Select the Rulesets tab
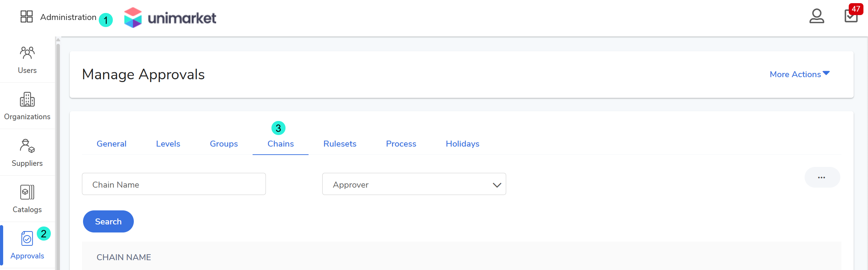 (x=340, y=144)
